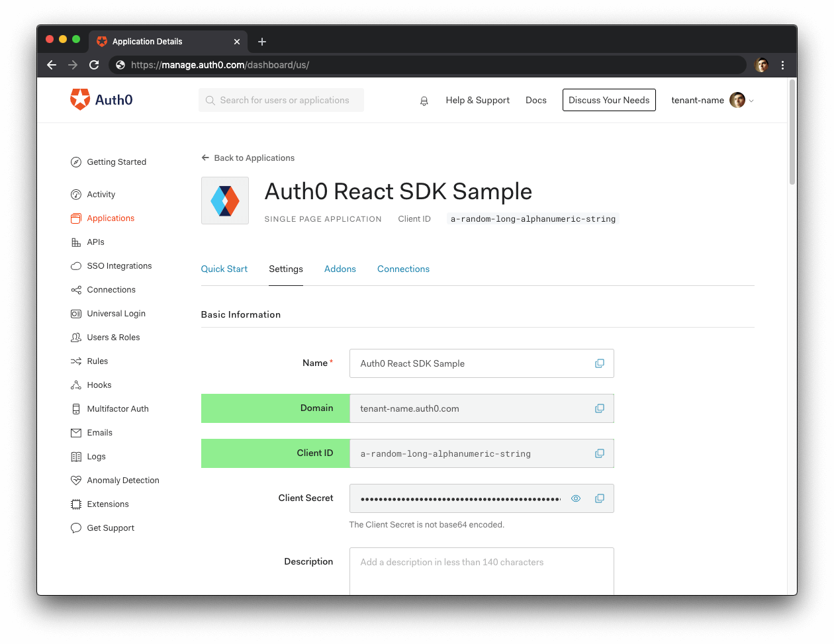834x644 pixels.
Task: Click the Getting Started compass icon
Action: pyautogui.click(x=76, y=162)
